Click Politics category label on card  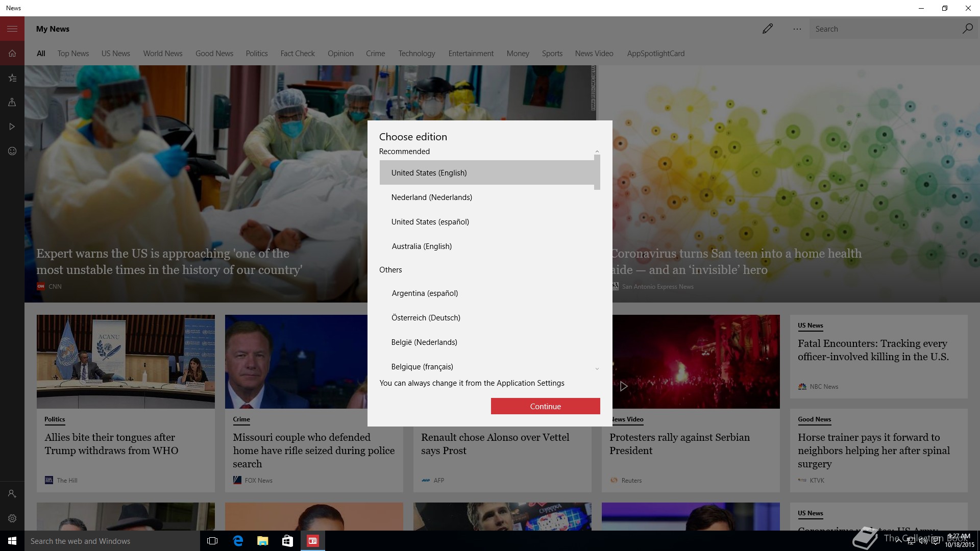(x=55, y=419)
